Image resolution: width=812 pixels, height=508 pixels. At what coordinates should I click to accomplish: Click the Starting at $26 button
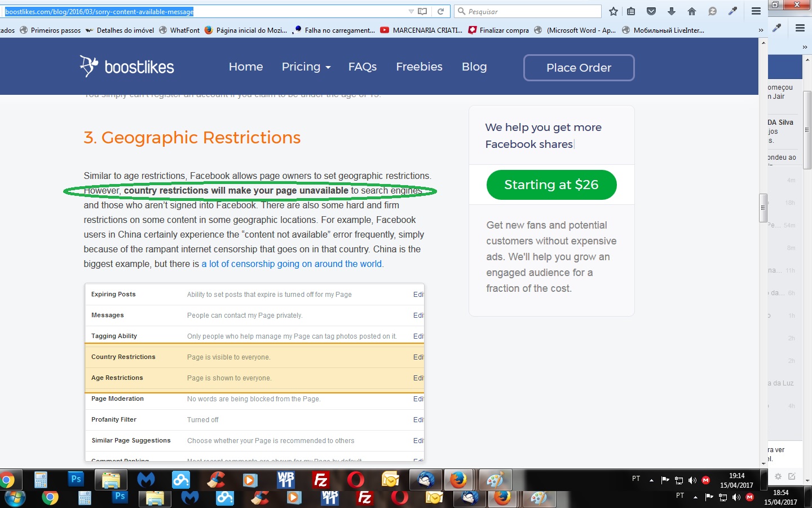point(551,185)
